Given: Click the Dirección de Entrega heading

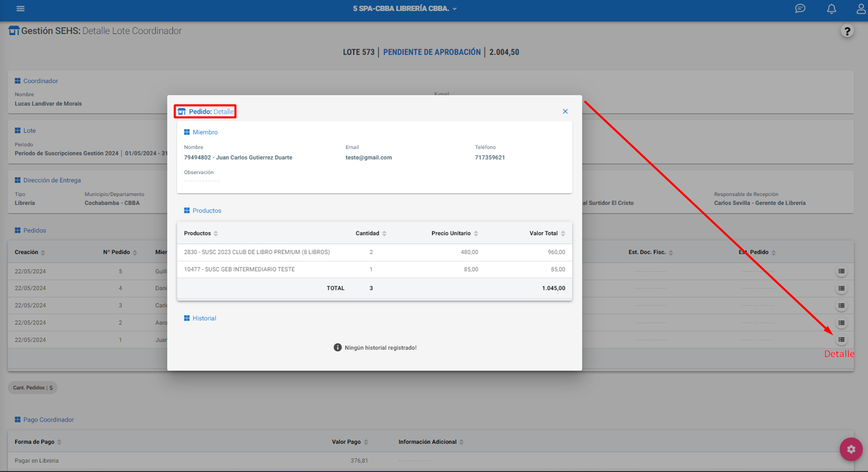Looking at the screenshot, I should click(x=47, y=181).
